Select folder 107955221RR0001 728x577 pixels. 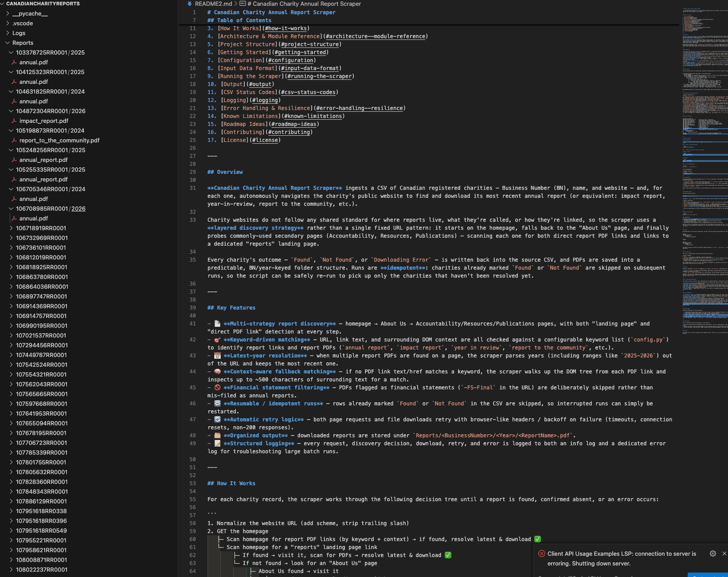[41, 541]
